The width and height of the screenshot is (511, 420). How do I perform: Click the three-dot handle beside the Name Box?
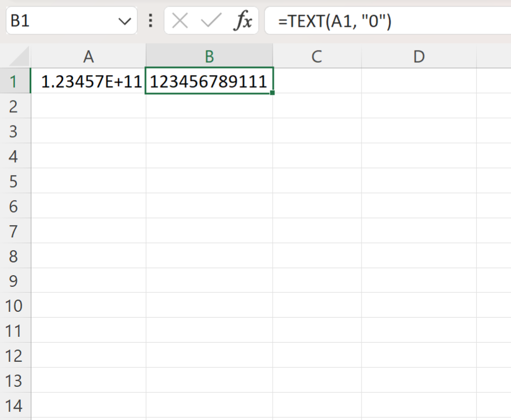151,20
